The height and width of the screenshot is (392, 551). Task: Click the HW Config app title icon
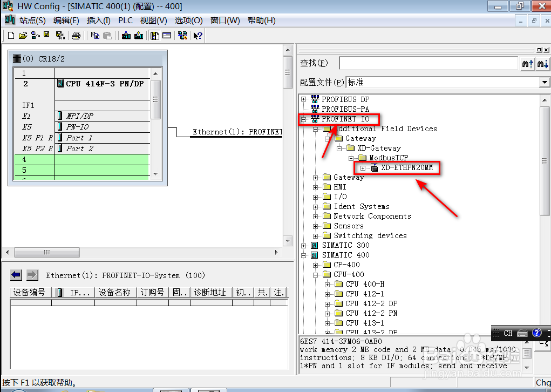pyautogui.click(x=8, y=6)
